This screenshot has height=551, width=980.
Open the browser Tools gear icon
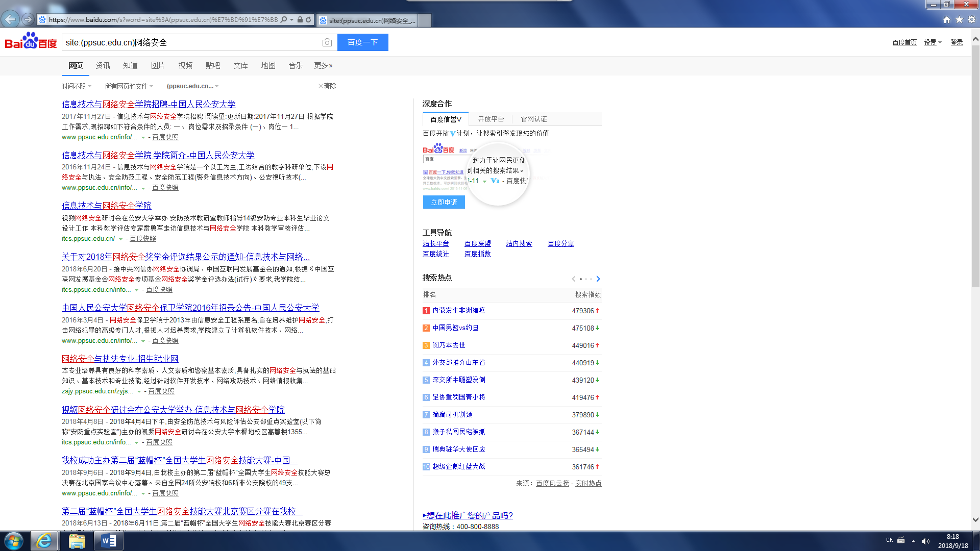click(x=972, y=20)
